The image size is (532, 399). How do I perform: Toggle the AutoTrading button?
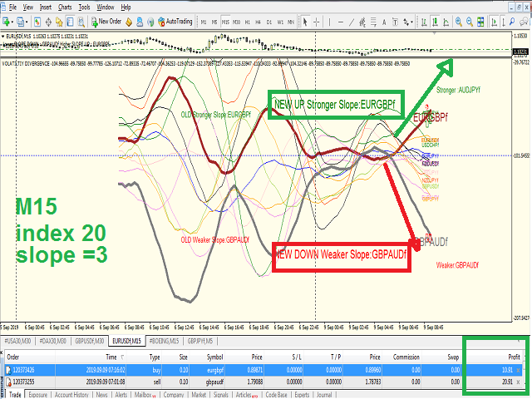(175, 22)
